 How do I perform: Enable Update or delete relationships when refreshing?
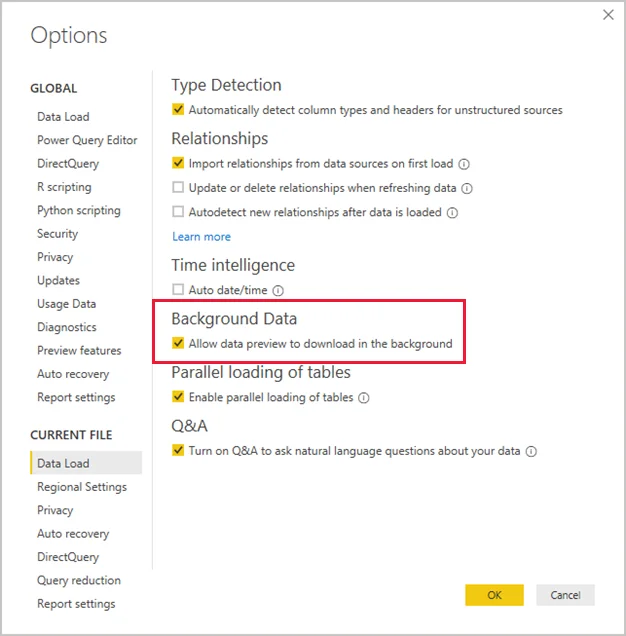point(178,187)
